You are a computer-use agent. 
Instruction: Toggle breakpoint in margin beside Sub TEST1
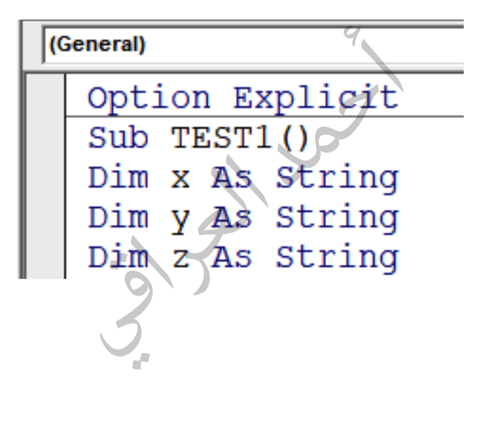46,138
